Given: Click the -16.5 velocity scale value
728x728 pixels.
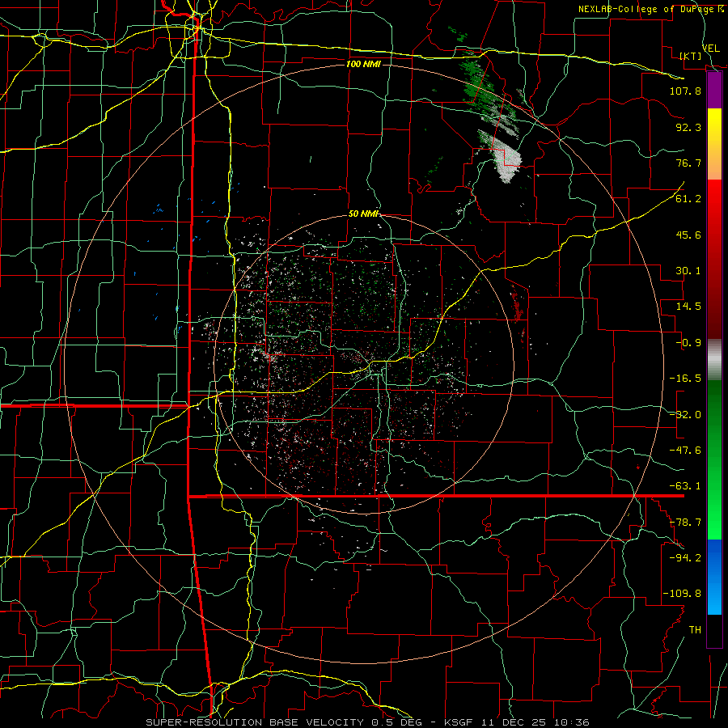Looking at the screenshot, I should point(685,379).
